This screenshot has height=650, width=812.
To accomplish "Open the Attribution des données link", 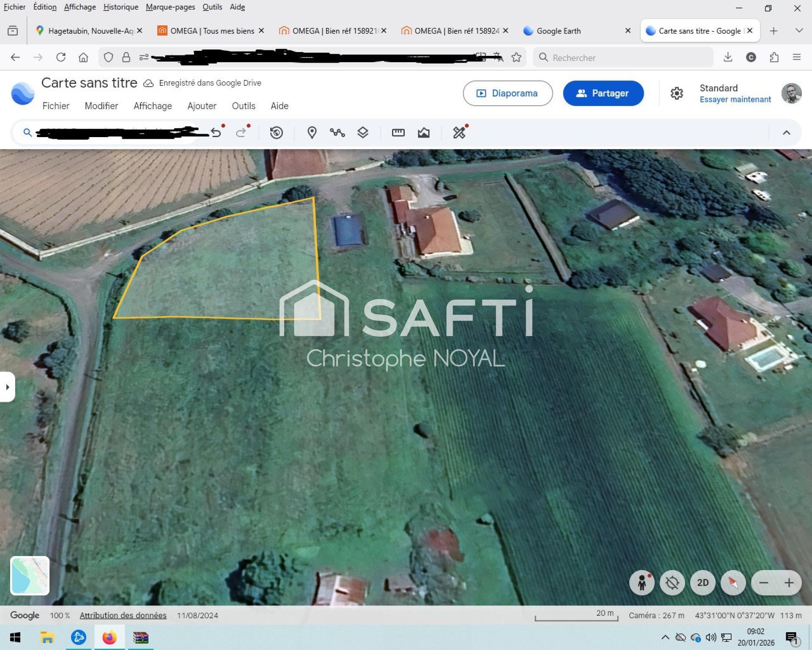I will click(123, 615).
